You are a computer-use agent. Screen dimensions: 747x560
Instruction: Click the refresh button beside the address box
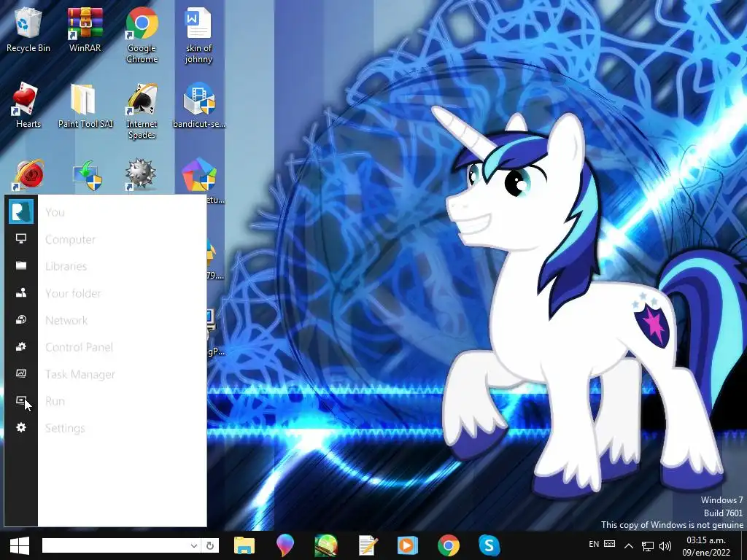point(209,545)
